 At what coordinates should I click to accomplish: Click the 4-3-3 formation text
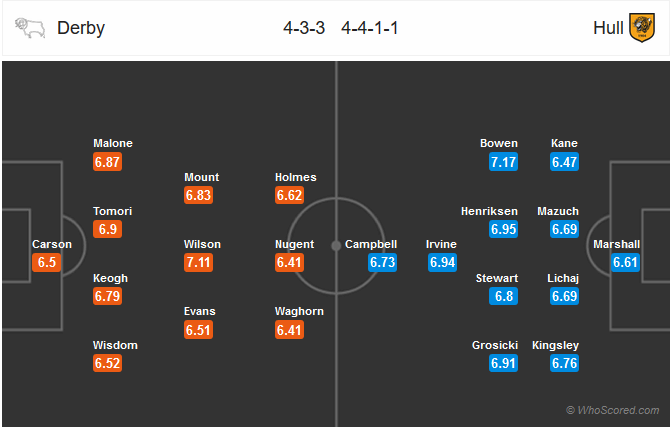pyautogui.click(x=304, y=28)
